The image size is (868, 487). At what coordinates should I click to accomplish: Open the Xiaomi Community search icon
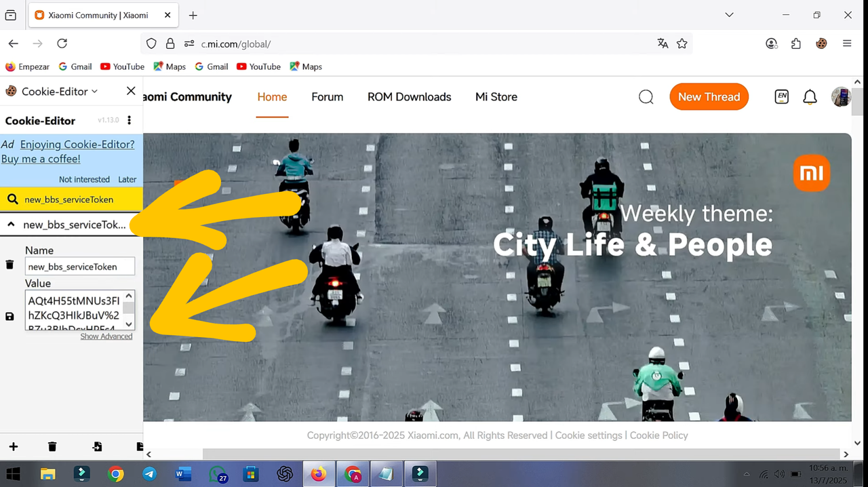coord(646,97)
